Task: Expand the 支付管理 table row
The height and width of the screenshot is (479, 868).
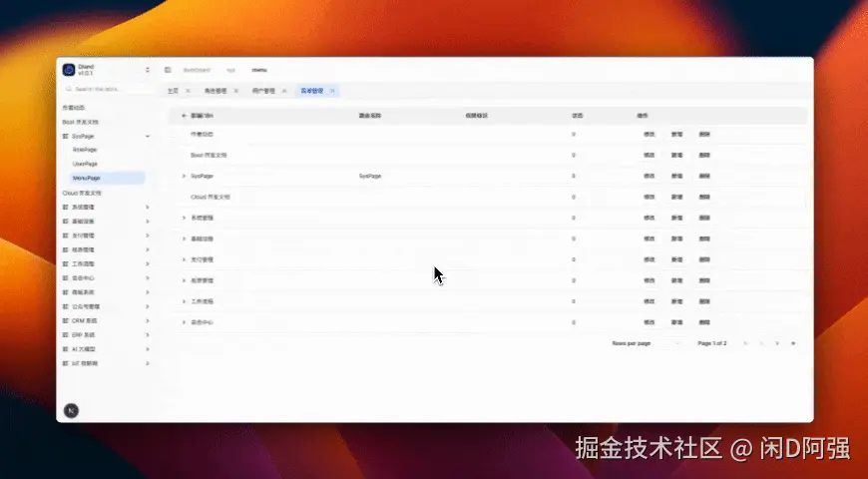Action: [x=185, y=259]
